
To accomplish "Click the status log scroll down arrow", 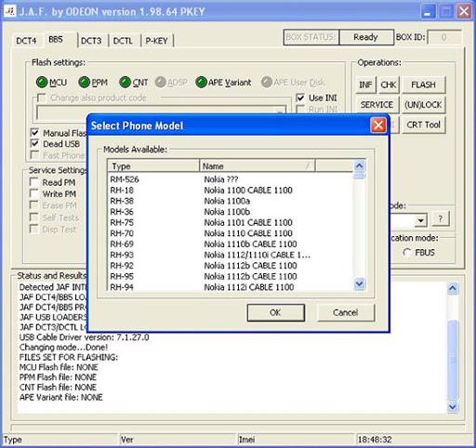I will click(453, 407).
